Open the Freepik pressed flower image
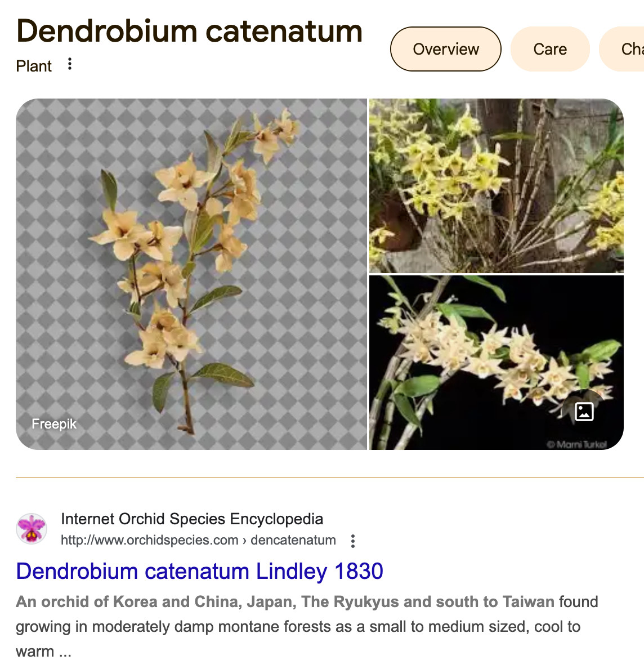Image resolution: width=644 pixels, height=669 pixels. (x=191, y=274)
